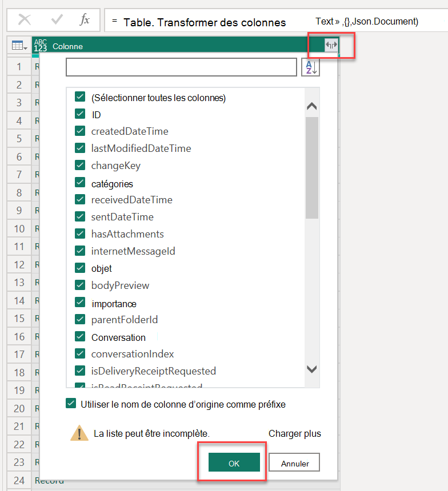Image resolution: width=448 pixels, height=491 pixels.
Task: Open the table menu icon at the grid corner
Action: point(19,46)
